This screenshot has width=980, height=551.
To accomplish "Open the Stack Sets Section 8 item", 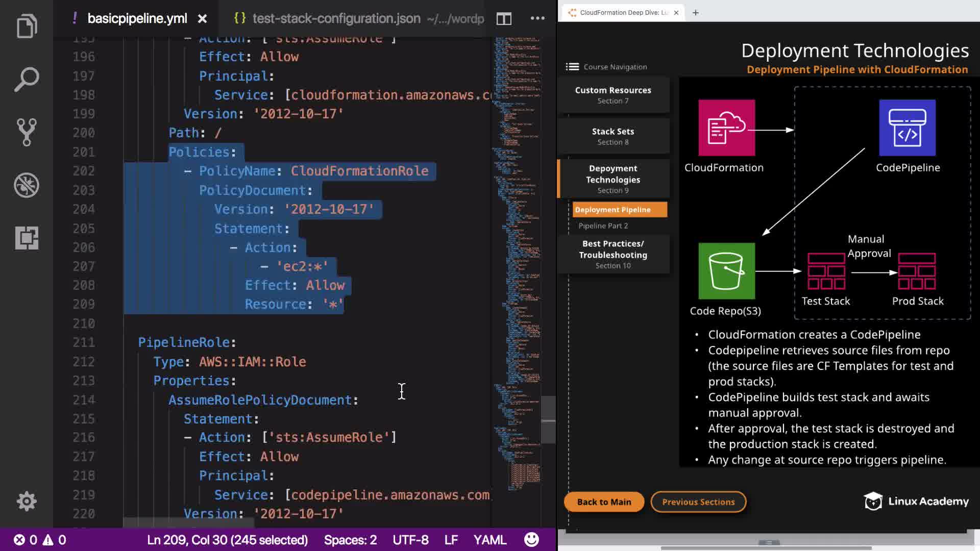I will coord(613,136).
